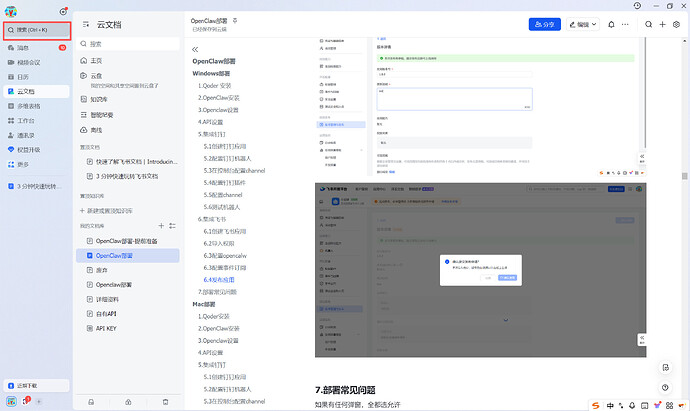Open 云盘 cloud drive in sidebar
This screenshot has height=411, width=690.
(x=96, y=75)
